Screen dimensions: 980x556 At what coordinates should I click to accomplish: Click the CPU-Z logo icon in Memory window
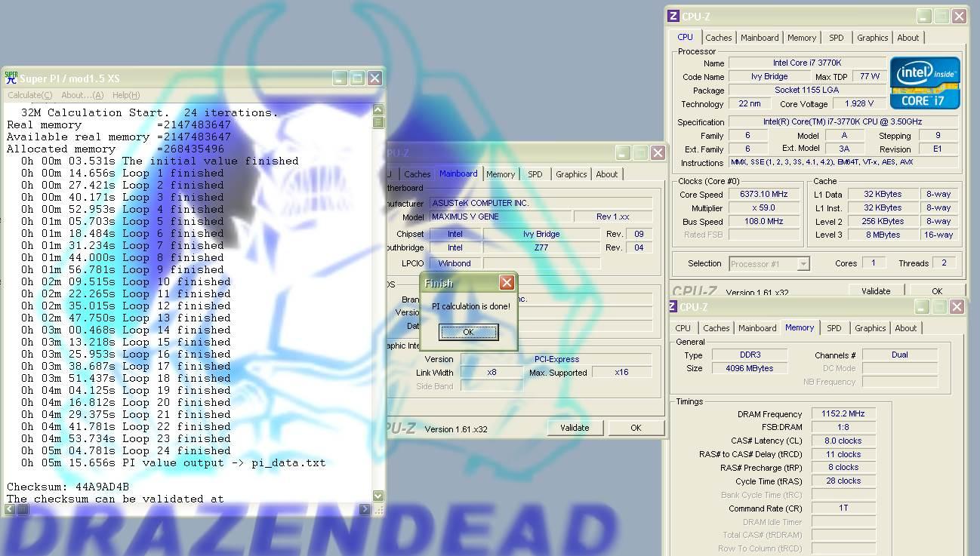pyautogui.click(x=672, y=307)
